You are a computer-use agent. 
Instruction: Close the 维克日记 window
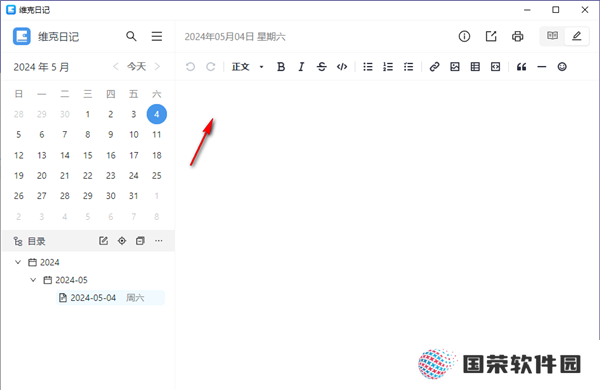point(585,10)
